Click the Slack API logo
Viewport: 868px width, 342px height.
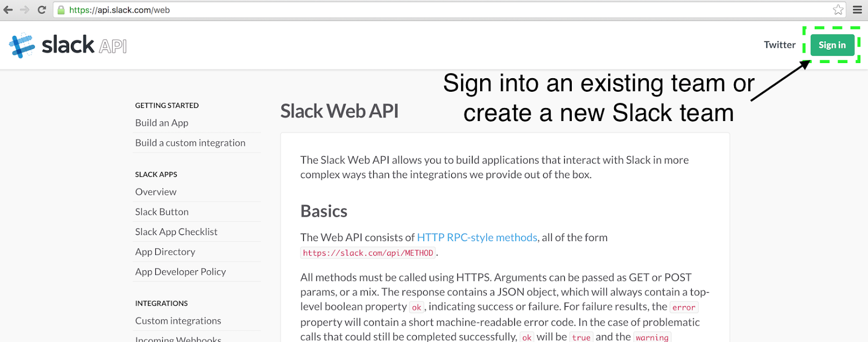point(68,45)
